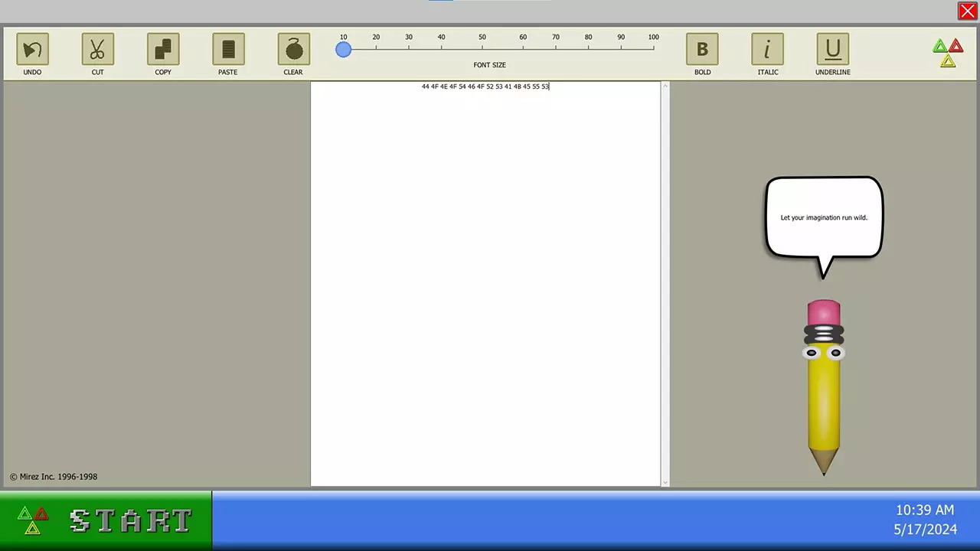The image size is (980, 551).
Task: Click the Undo arrow icon
Action: [x=32, y=50]
